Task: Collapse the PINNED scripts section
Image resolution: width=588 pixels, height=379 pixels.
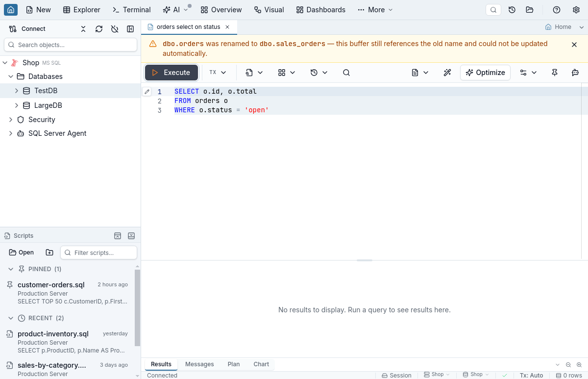Action: point(11,269)
